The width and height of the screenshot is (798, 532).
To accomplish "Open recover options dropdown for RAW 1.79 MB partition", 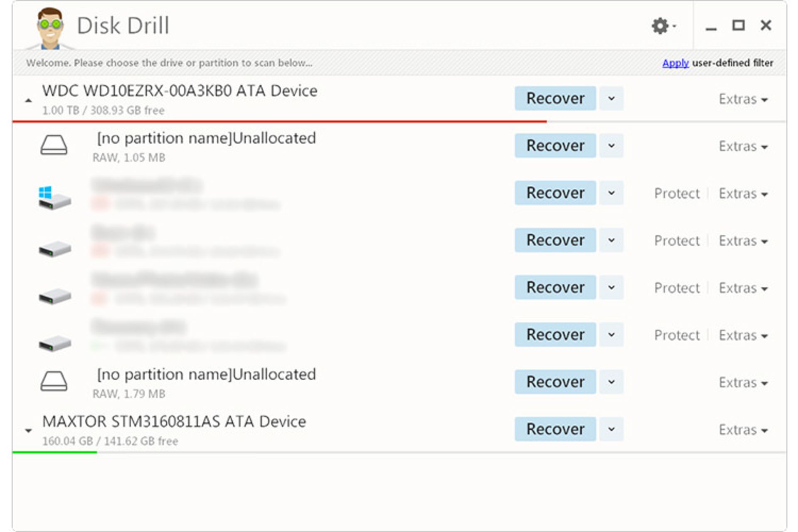I will [x=611, y=382].
